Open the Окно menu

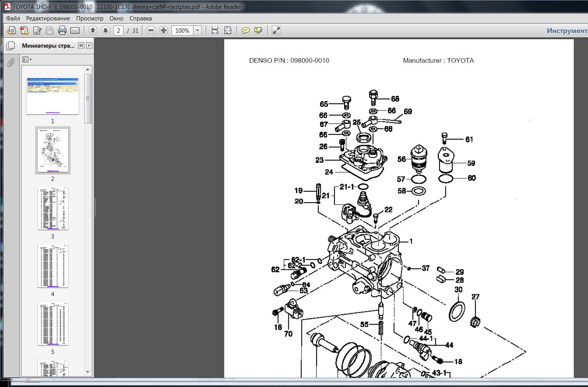pos(117,18)
